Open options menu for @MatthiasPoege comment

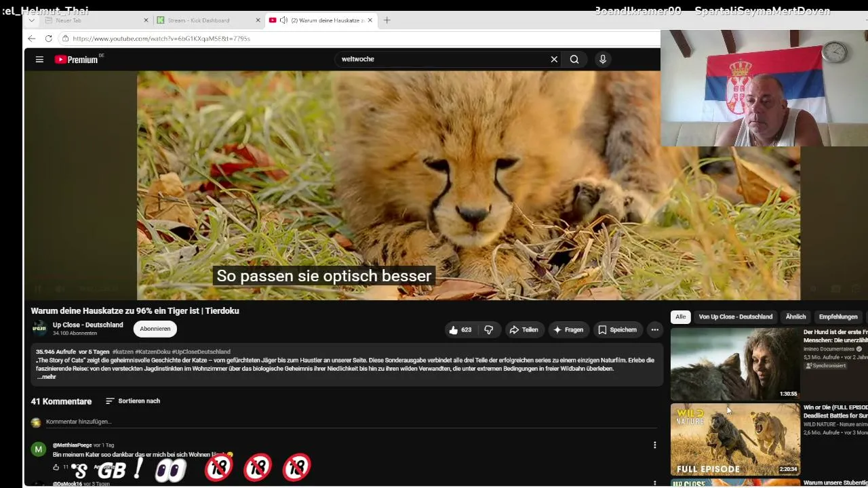pyautogui.click(x=654, y=445)
